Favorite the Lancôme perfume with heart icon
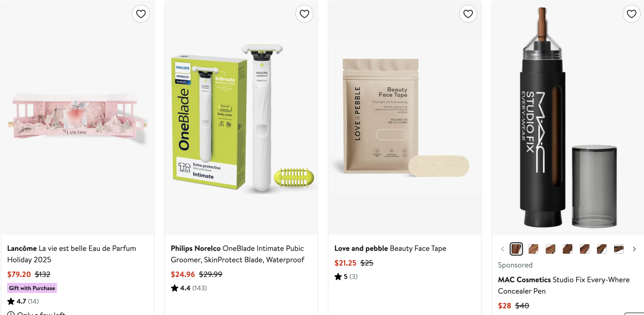Image resolution: width=644 pixels, height=315 pixels. coord(141,14)
